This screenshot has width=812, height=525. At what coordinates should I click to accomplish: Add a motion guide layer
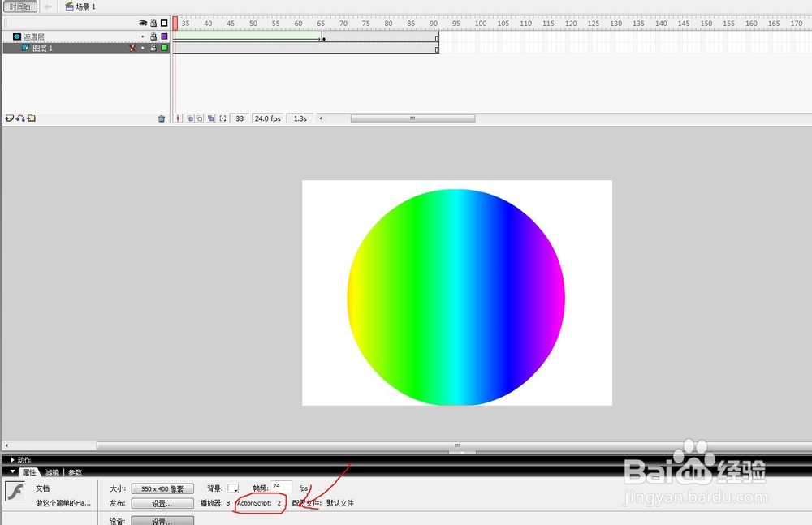tap(20, 118)
